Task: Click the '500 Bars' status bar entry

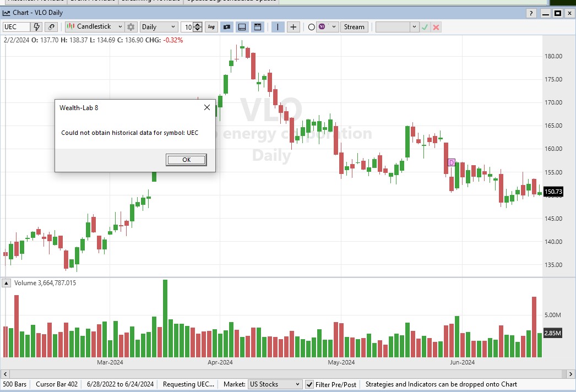Action: click(15, 384)
